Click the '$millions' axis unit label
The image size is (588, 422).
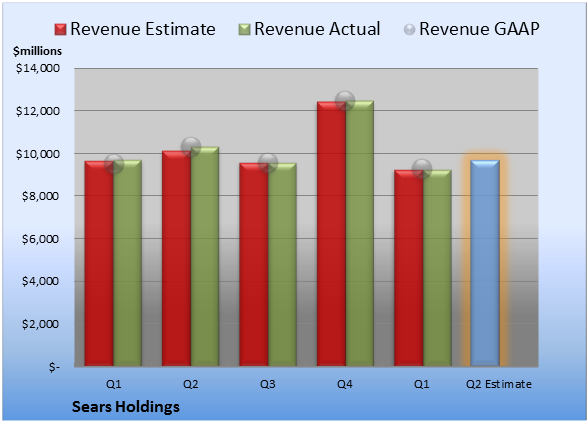[38, 51]
